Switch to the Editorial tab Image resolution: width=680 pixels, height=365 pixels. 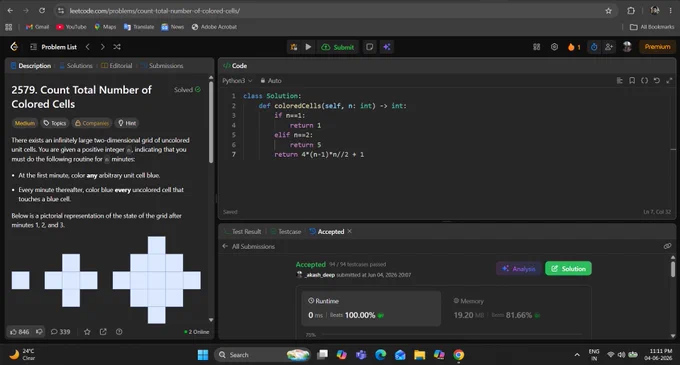click(x=117, y=66)
